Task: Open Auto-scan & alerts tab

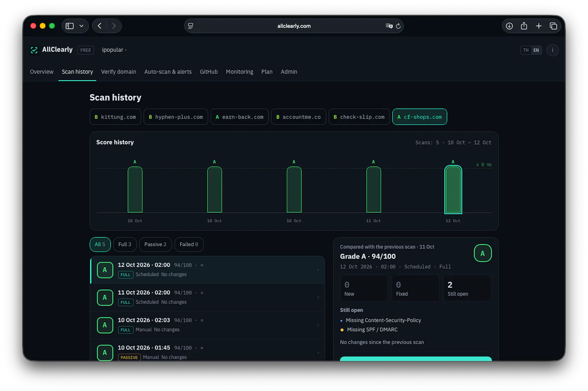Action: tap(168, 72)
